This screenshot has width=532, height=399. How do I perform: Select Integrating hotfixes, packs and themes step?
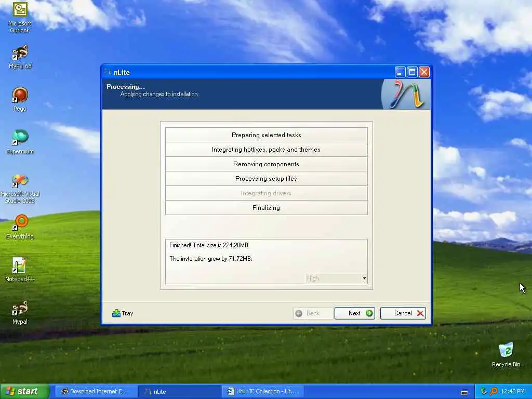pyautogui.click(x=267, y=149)
